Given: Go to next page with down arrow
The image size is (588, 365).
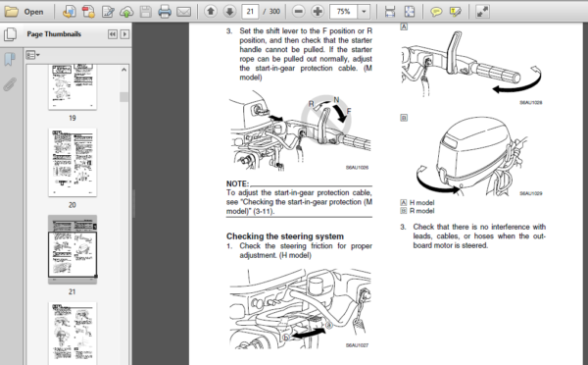Looking at the screenshot, I should 229,12.
